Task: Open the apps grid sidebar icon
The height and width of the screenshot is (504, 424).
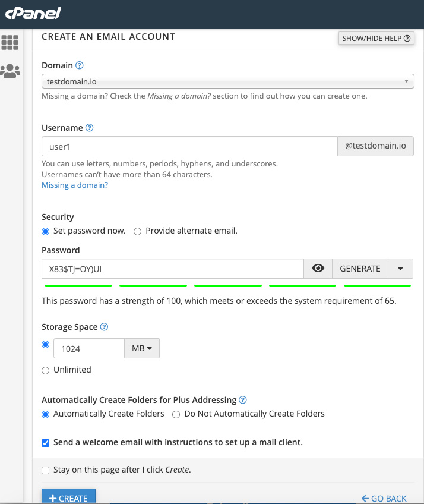Action: 10,42
